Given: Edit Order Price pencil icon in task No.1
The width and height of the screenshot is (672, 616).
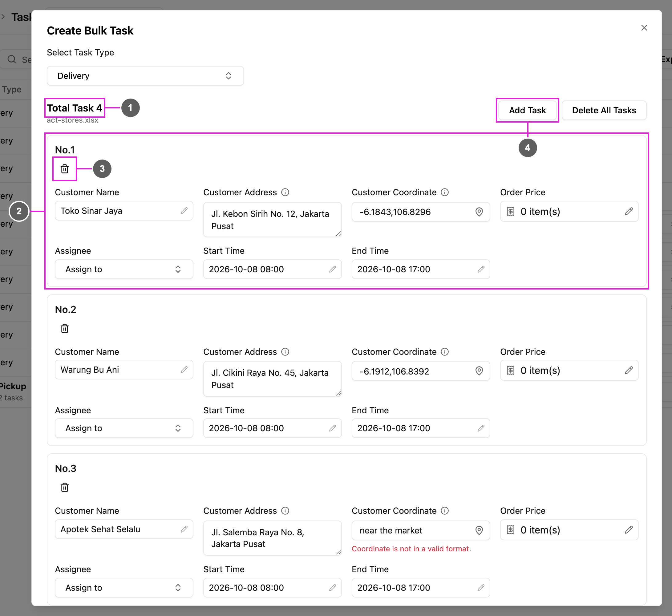Looking at the screenshot, I should (629, 211).
